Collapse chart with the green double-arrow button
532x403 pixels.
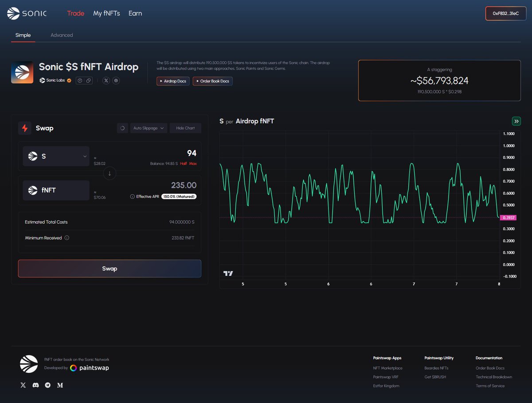[516, 121]
